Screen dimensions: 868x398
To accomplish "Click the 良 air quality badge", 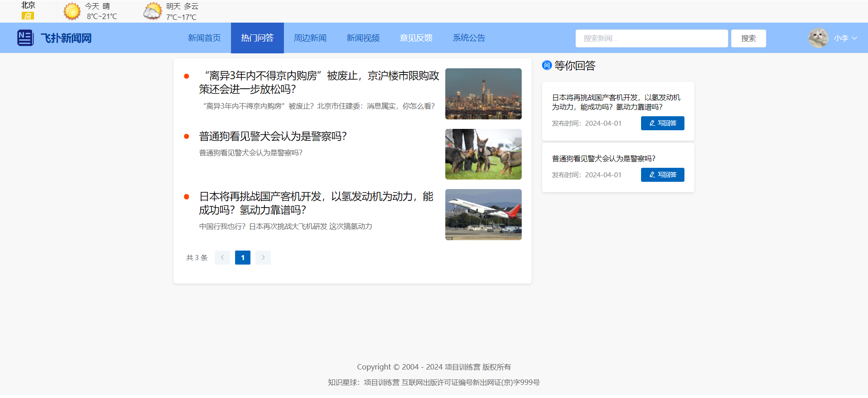I will [x=28, y=16].
